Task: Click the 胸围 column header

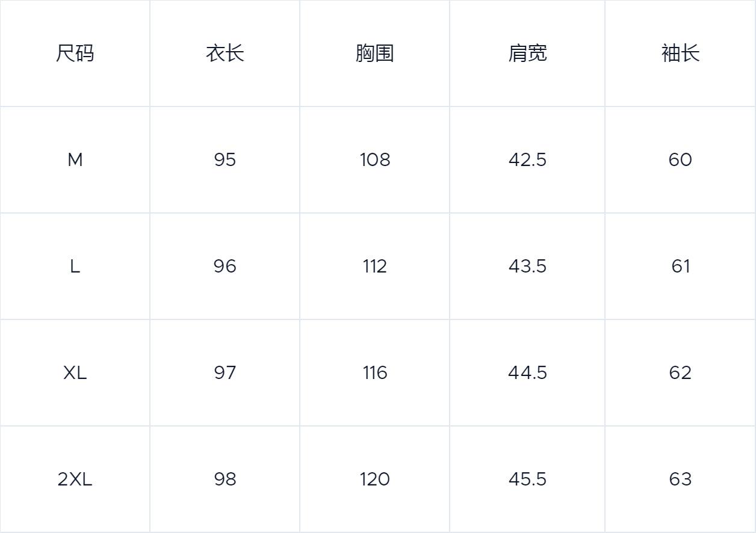Action: [x=374, y=54]
